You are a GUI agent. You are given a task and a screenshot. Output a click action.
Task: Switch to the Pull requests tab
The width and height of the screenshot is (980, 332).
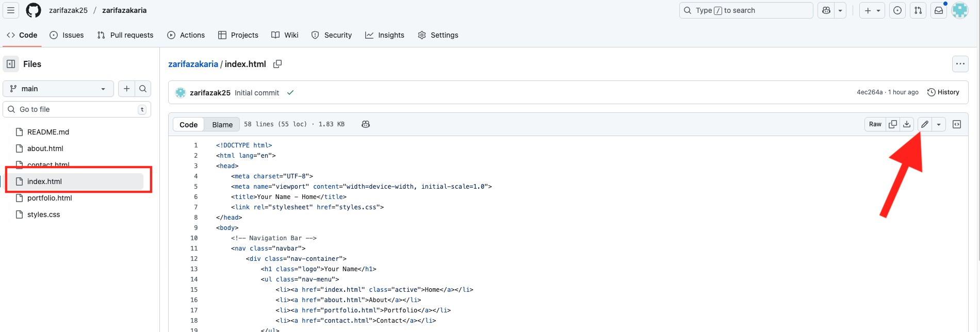coord(125,35)
